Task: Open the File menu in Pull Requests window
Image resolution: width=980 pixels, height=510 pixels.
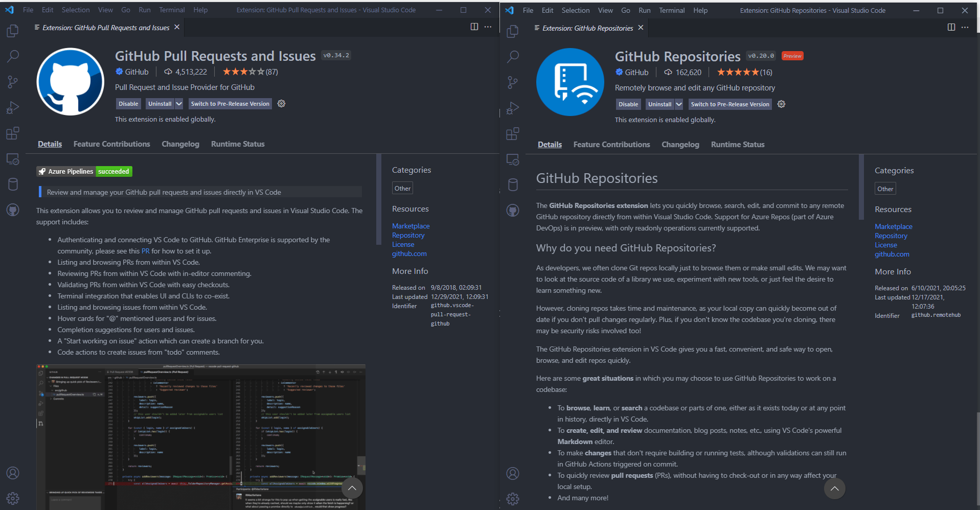Action: [x=28, y=10]
